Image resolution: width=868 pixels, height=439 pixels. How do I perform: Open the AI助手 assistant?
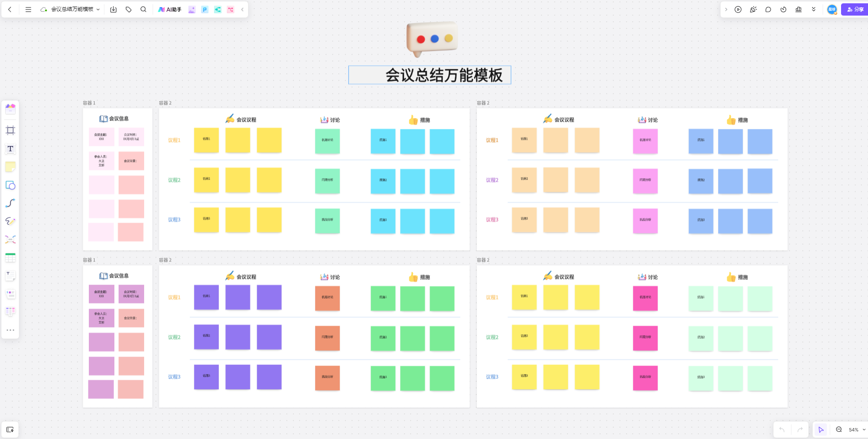coord(170,9)
